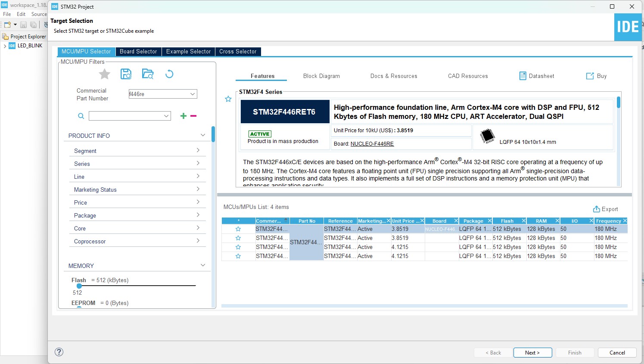Switch to the Cross Selector tab
Image resolution: width=644 pixels, height=364 pixels.
[x=238, y=52]
